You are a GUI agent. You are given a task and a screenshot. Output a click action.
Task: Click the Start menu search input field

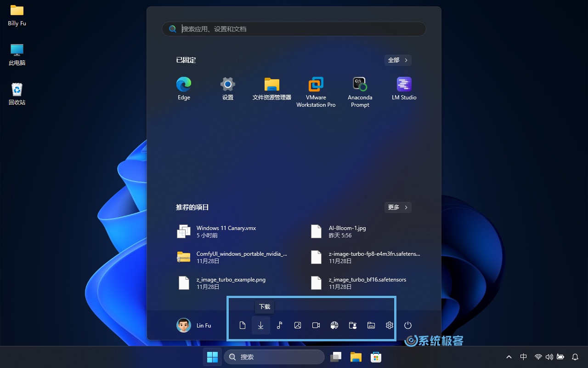click(294, 29)
